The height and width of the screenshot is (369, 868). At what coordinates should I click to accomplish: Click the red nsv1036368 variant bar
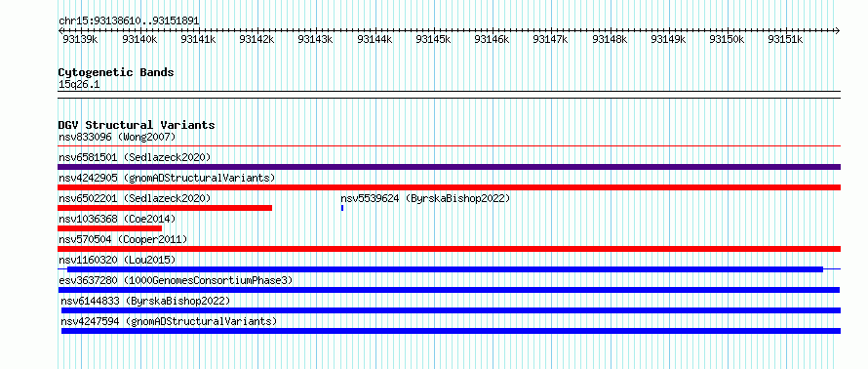click(109, 228)
